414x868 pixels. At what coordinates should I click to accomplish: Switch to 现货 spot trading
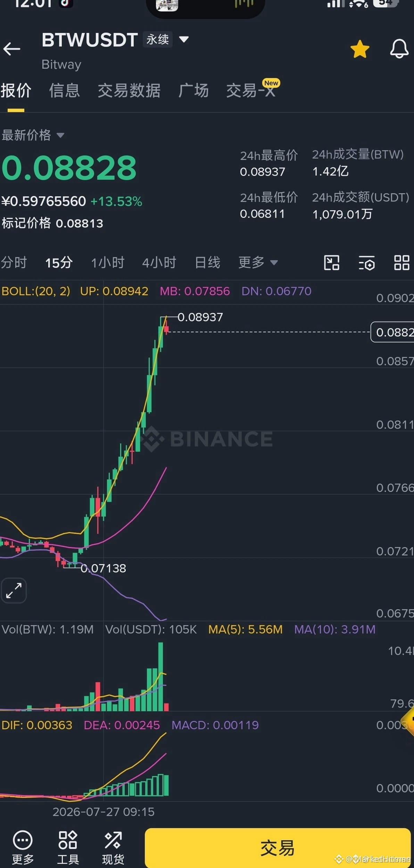(113, 848)
